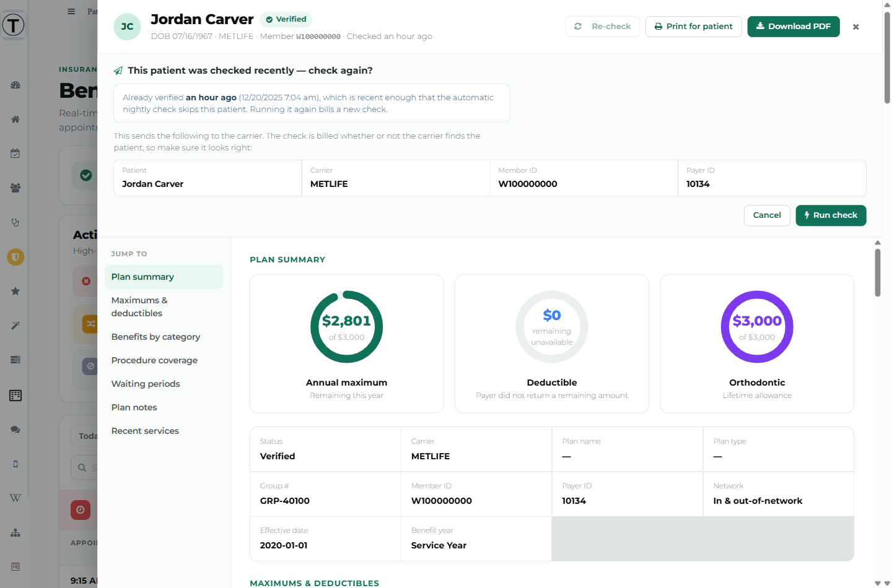Screen dimensions: 892x588
Task: Toggle the hamburger menu in background page
Action: [71, 11]
